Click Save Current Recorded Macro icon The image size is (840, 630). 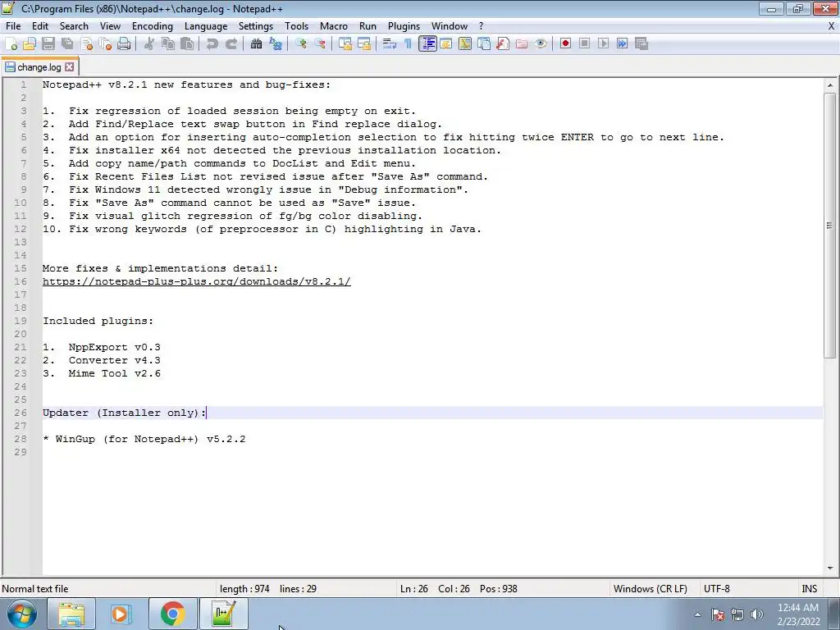click(641, 44)
